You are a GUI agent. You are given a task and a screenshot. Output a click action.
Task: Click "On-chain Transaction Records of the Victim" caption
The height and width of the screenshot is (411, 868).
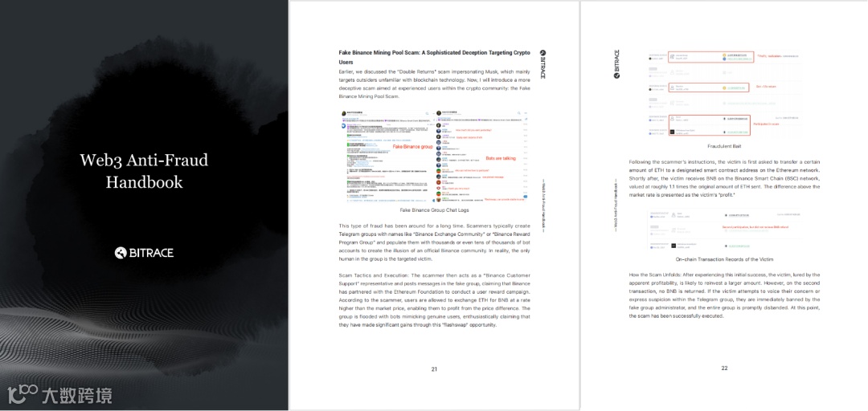[x=724, y=258]
